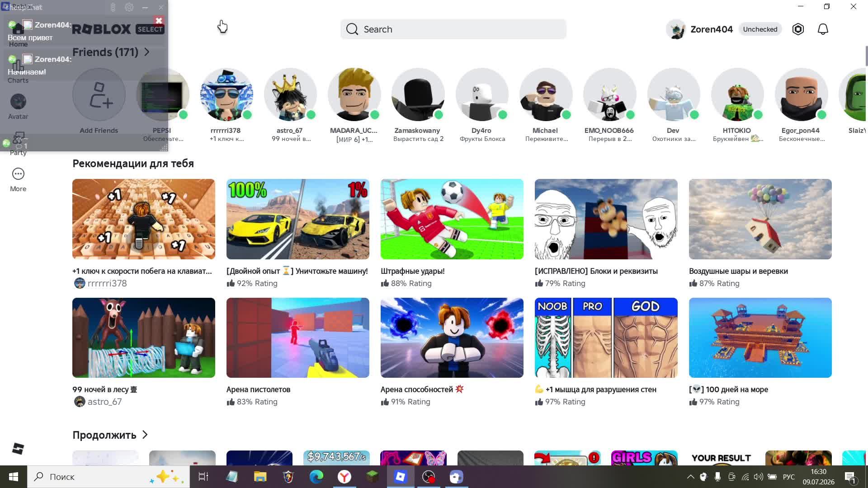Open 99 ночей в лесу thumbnail
Screen dimensions: 868x488
pos(144,338)
